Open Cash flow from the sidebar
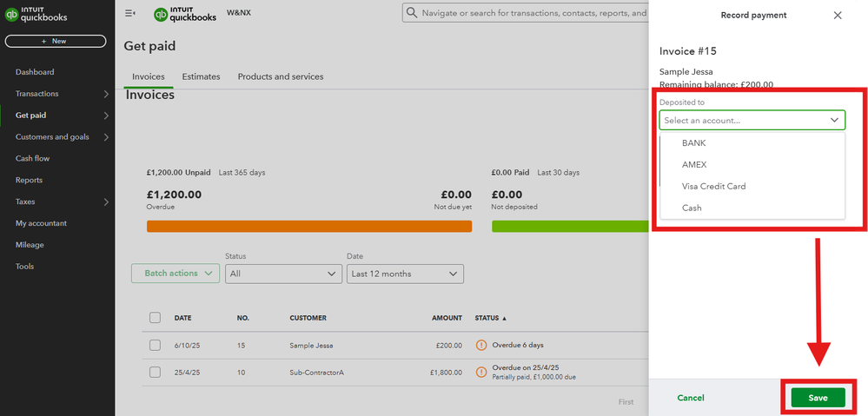 tap(33, 158)
